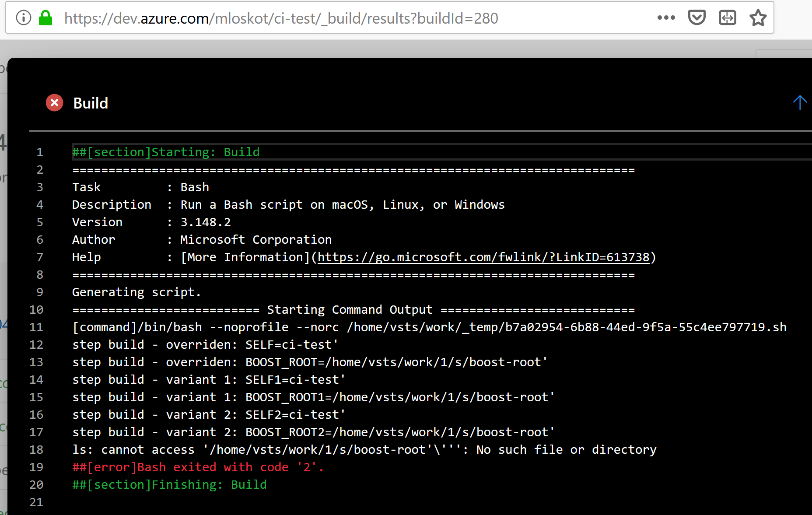Click the red failed Build status icon
812x515 pixels.
pos(54,102)
